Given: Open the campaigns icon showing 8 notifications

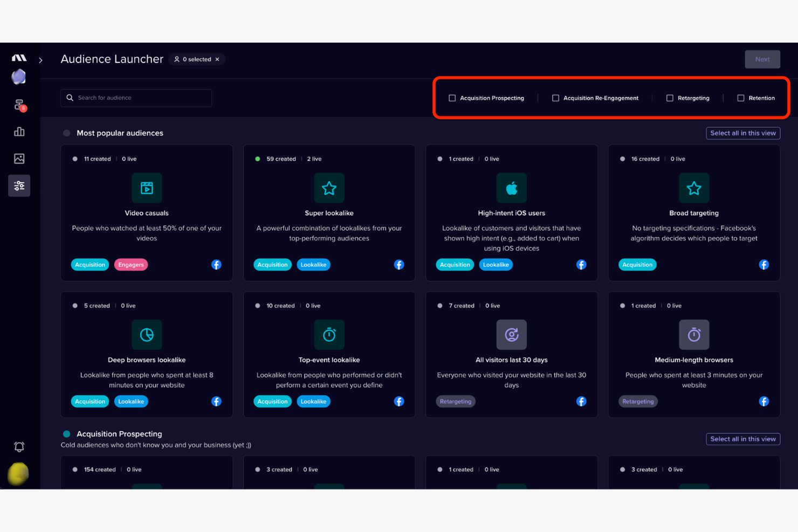Looking at the screenshot, I should (x=19, y=104).
